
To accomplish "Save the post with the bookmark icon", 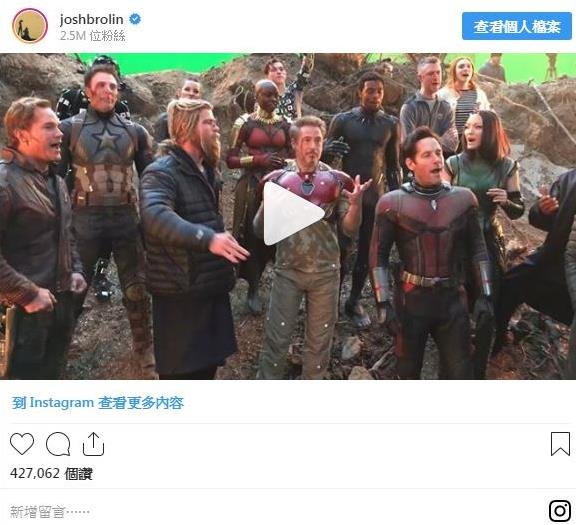I will (560, 444).
